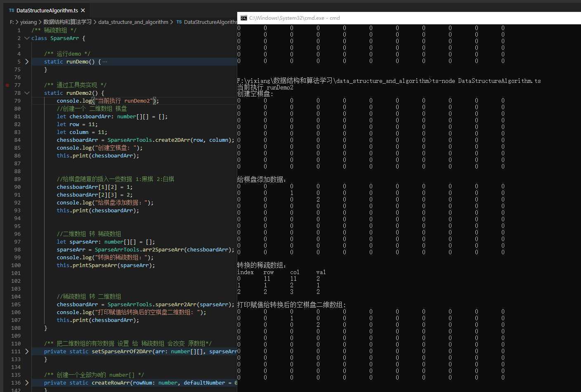Click the cmd.exe window title bar icon
The image size is (581, 392).
pyautogui.click(x=244, y=18)
